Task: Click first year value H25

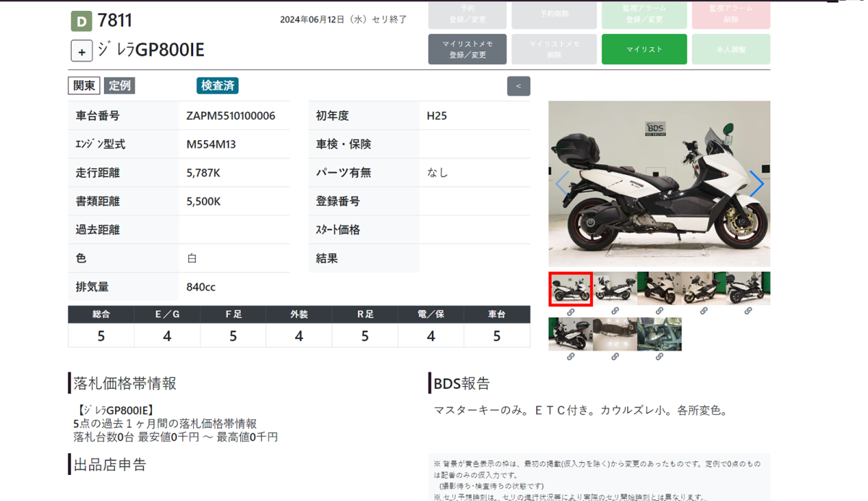Action: (x=437, y=116)
